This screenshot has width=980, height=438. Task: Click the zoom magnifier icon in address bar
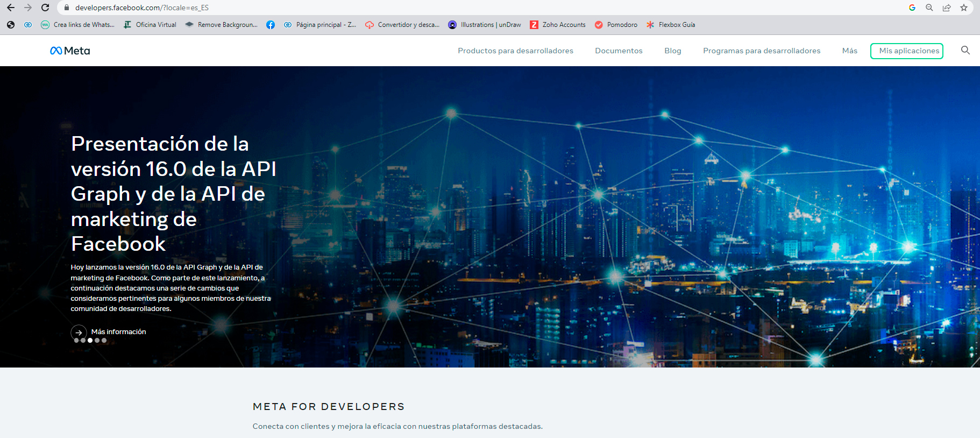[x=929, y=8]
